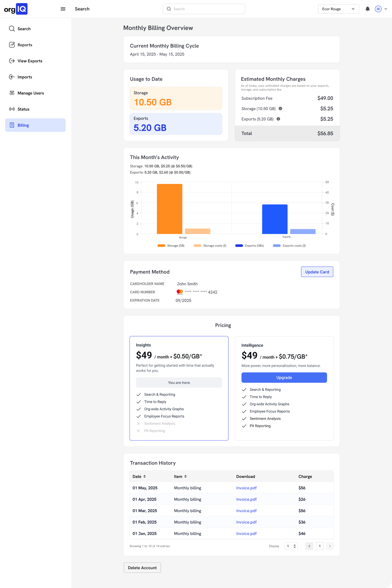Open the notifications bell

click(367, 9)
